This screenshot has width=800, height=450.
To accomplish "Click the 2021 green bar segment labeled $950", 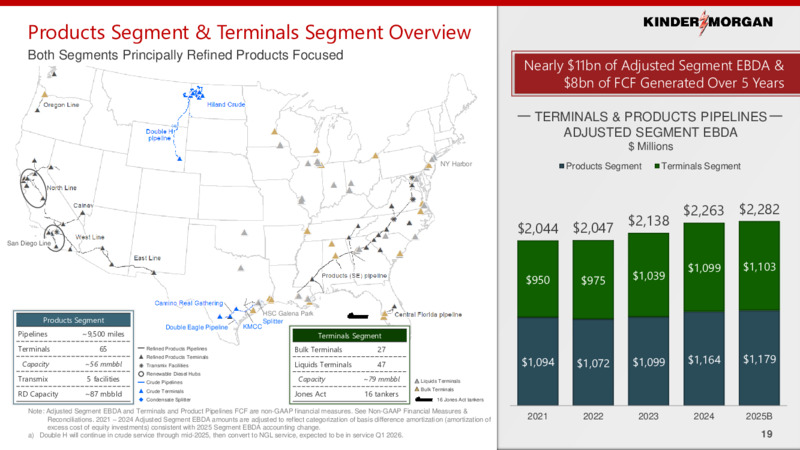I will tap(538, 279).
